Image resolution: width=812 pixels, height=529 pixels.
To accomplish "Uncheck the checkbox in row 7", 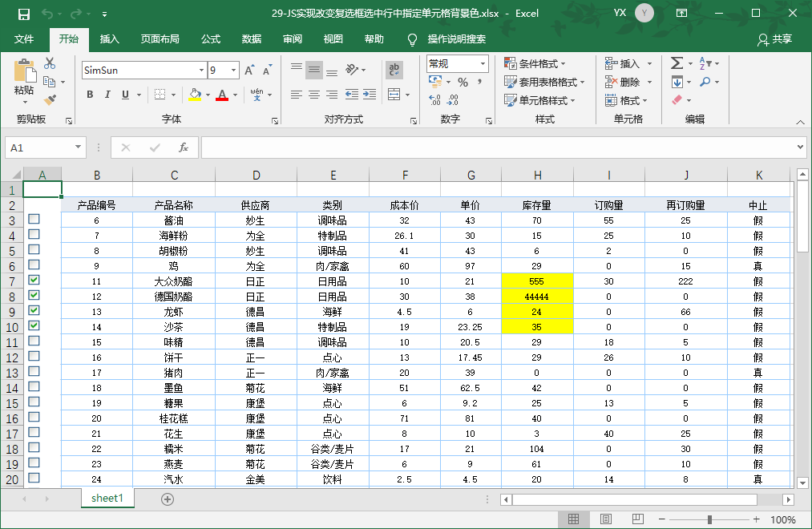I will click(34, 281).
